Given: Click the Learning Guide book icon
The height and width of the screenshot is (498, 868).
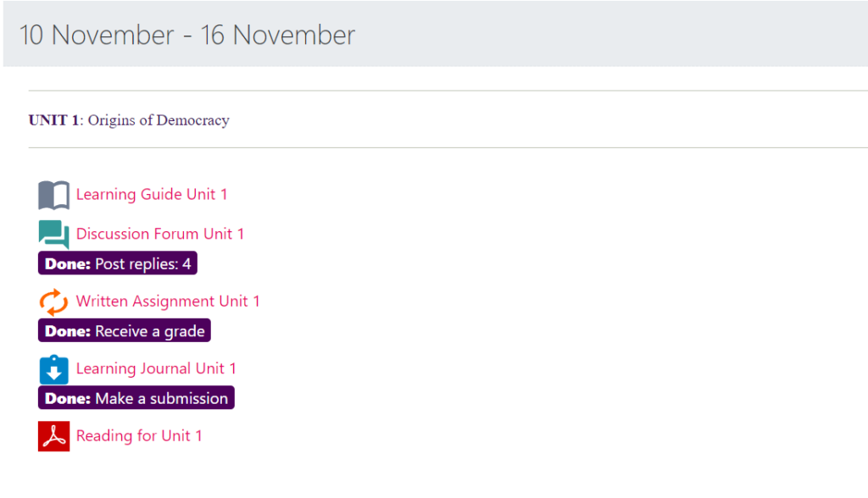Looking at the screenshot, I should 53,195.
